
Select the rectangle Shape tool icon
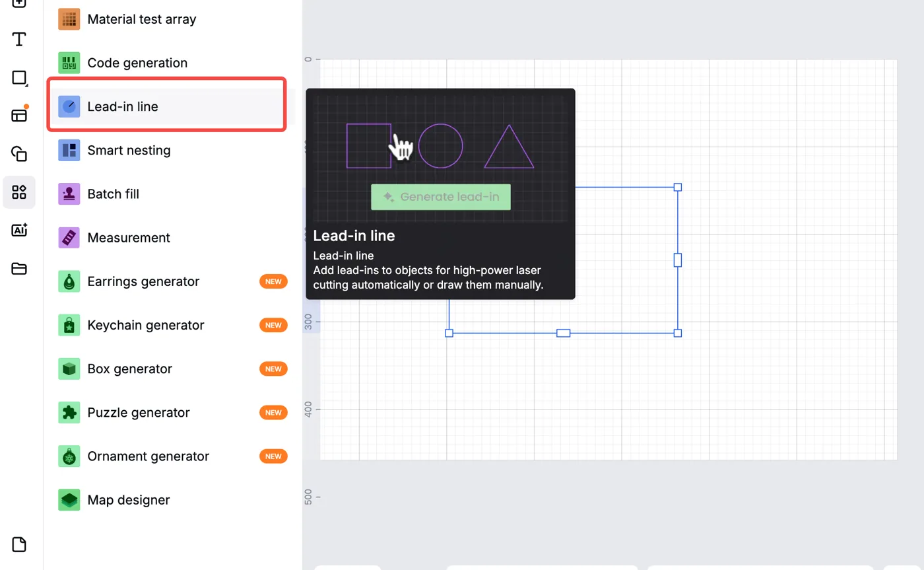coord(19,78)
